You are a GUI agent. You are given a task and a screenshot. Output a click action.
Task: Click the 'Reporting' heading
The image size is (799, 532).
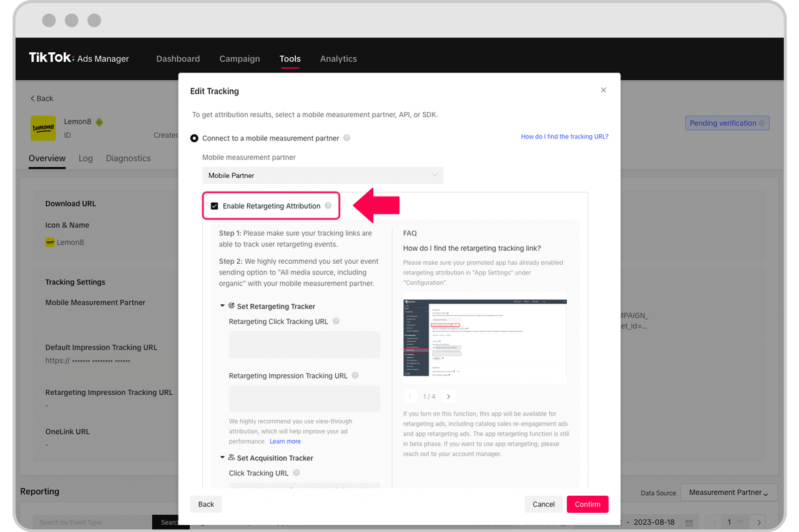pos(40,491)
